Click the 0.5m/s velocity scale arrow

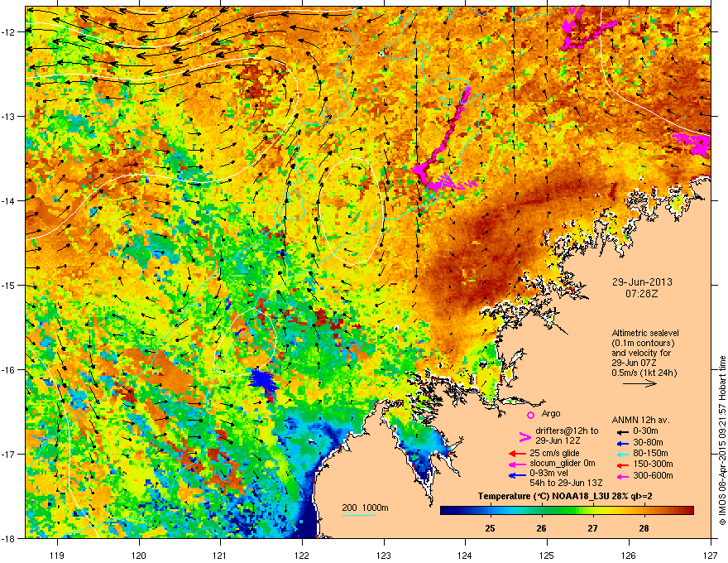(x=639, y=383)
